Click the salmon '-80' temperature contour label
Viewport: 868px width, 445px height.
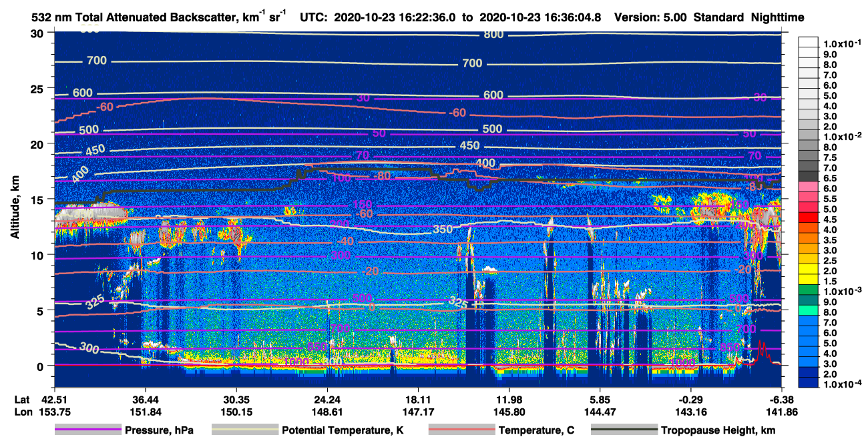(382, 176)
